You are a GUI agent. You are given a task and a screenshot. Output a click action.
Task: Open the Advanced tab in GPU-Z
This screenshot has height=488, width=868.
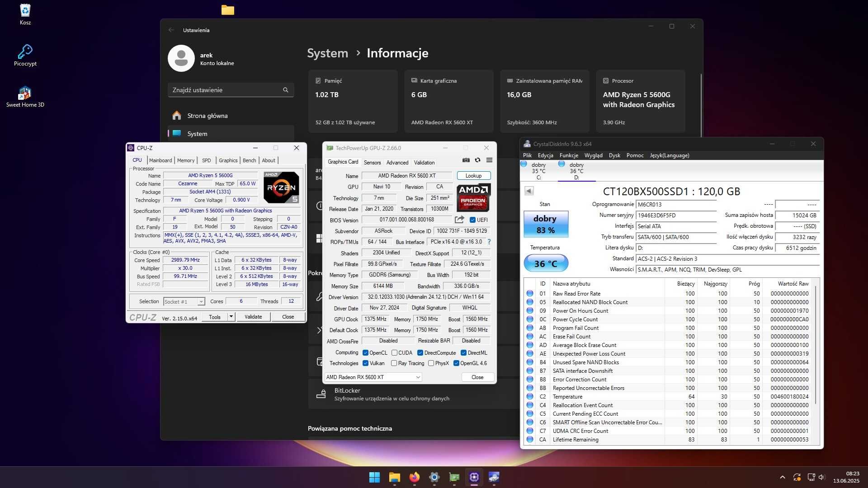coord(397,163)
